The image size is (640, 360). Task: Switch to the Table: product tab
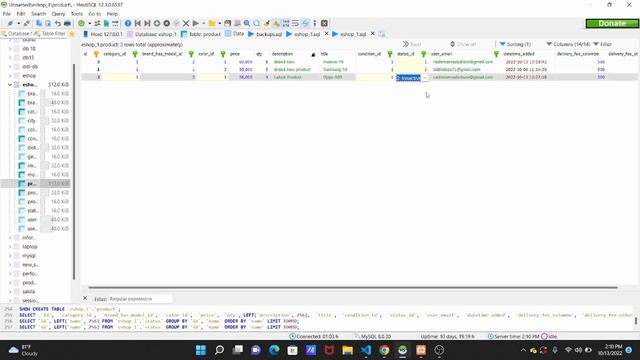coord(201,34)
